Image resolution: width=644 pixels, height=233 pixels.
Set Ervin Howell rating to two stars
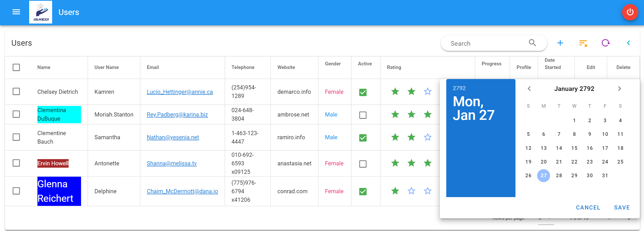coord(411,163)
